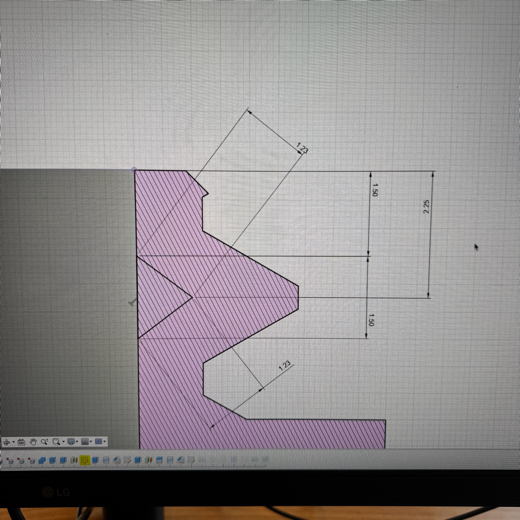520x520 pixels.
Task: Select the 1.50 dimension below the 2.25 extension line
Action: 371,320
